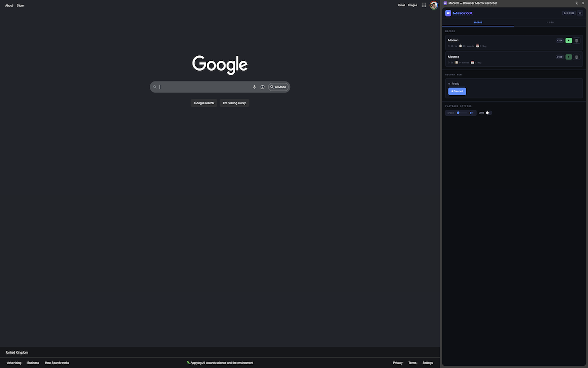
Task: Switch to the Macros tab
Action: pyautogui.click(x=478, y=23)
